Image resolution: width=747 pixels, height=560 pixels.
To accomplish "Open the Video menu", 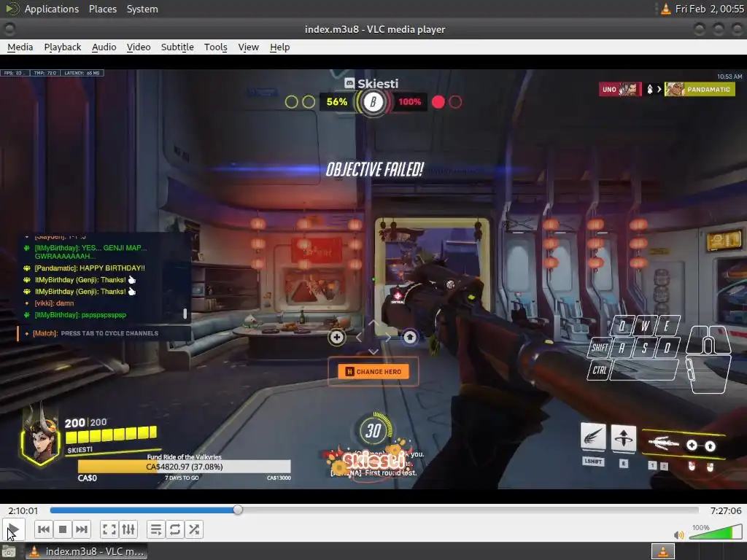I will click(139, 47).
